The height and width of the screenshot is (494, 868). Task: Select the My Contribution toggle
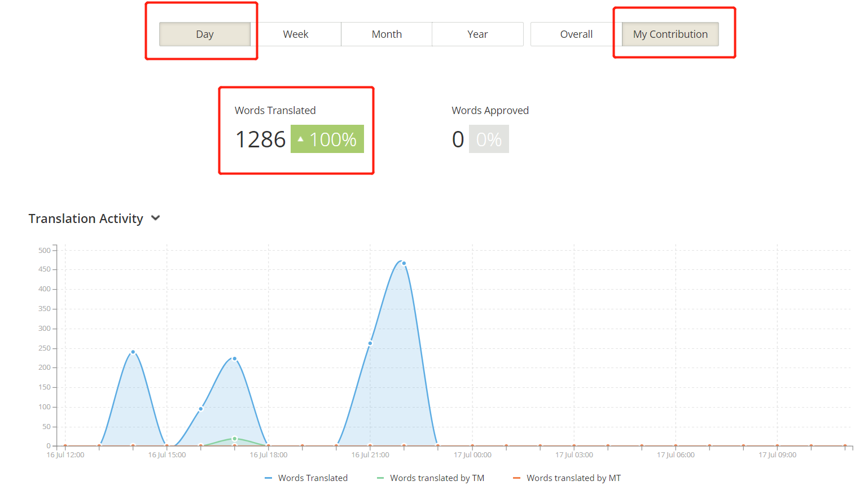pyautogui.click(x=670, y=34)
